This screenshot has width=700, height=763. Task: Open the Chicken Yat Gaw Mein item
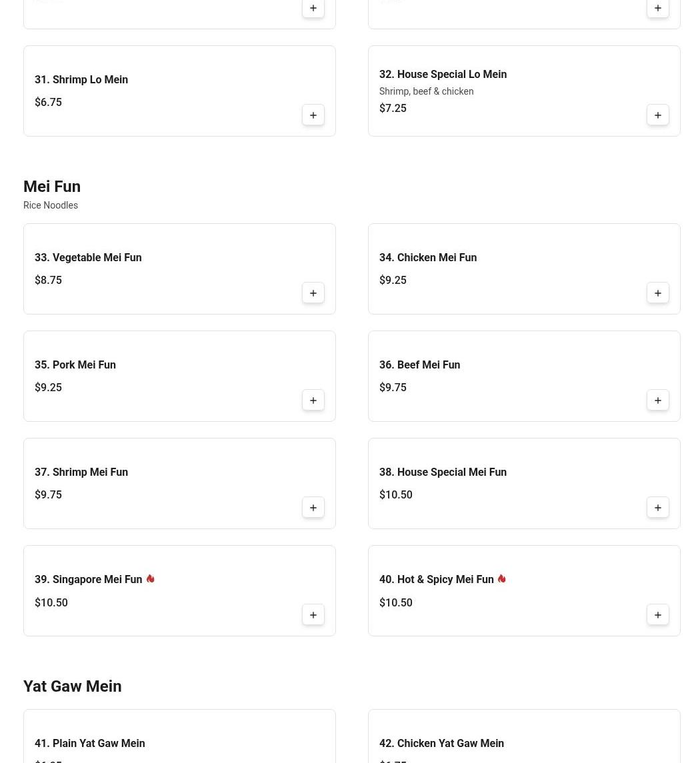click(441, 744)
